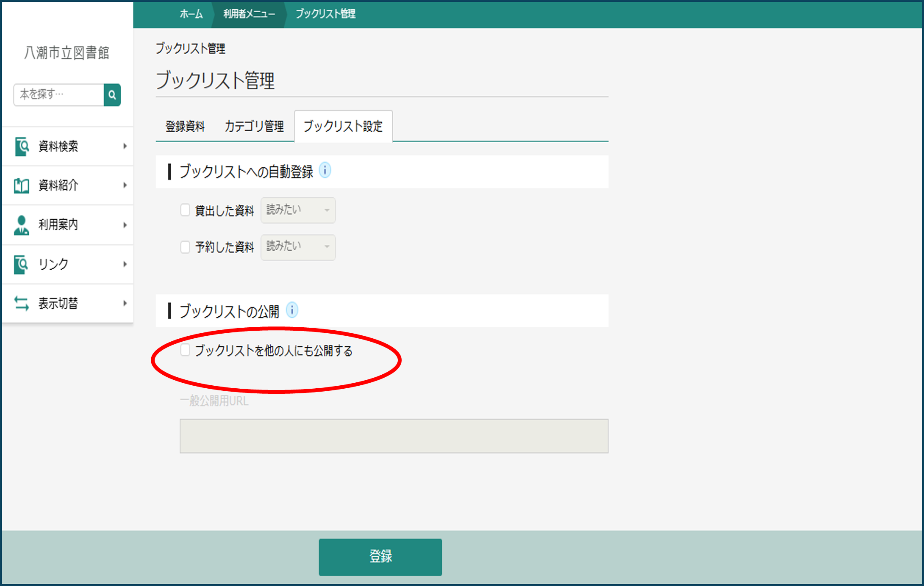924x586 pixels.
Task: Open 利用者メニュー breadcrumb link
Action: point(249,14)
